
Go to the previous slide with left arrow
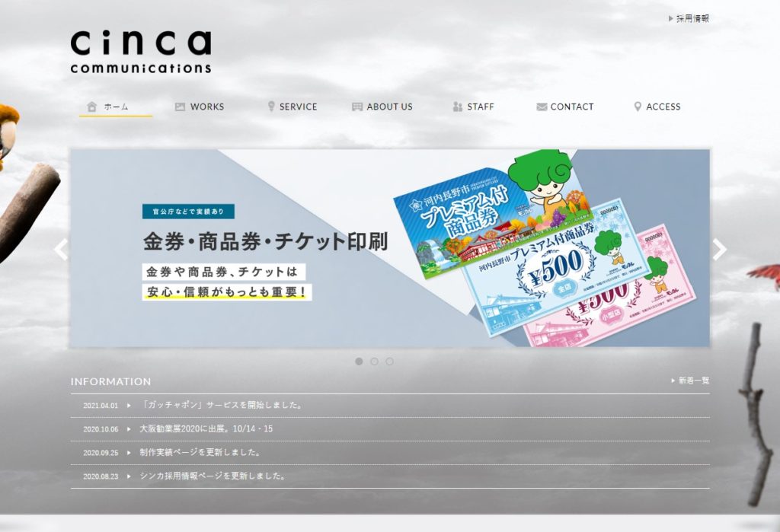[x=61, y=250]
